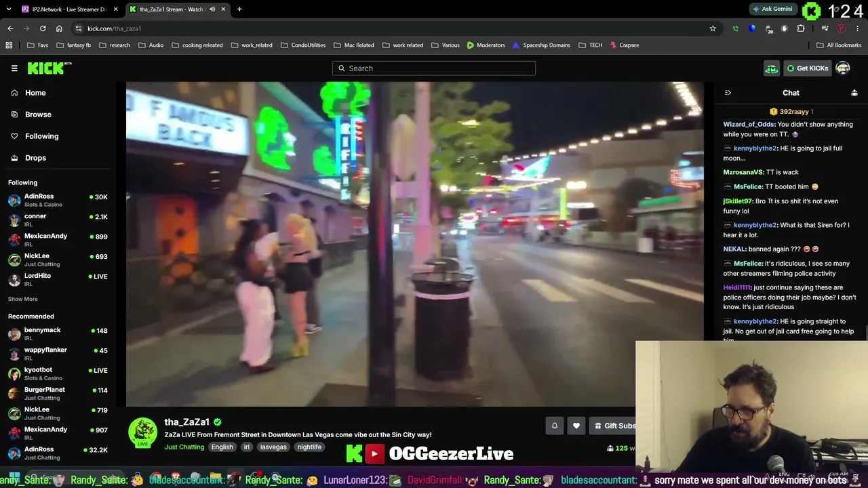The width and height of the screenshot is (868, 488).
Task: Open the AdinRoss 30K followed channel
Action: click(58, 200)
